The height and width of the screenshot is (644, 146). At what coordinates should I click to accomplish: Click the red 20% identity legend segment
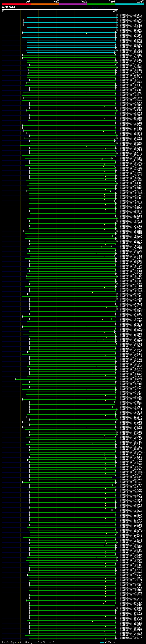[x=16, y=4]
